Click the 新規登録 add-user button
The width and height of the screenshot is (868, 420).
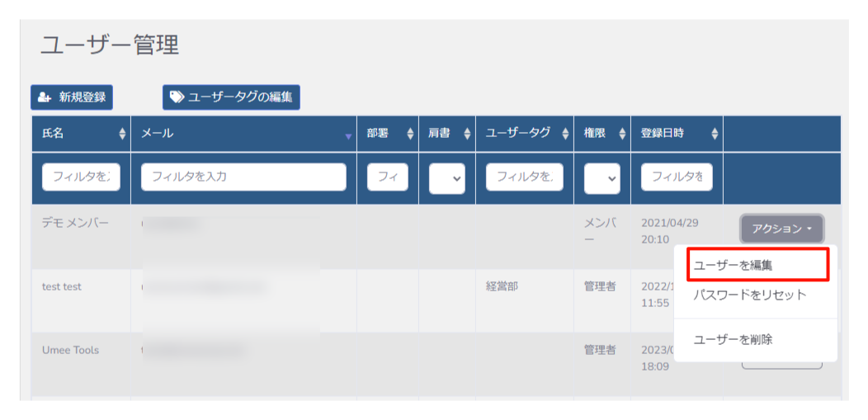tap(72, 97)
